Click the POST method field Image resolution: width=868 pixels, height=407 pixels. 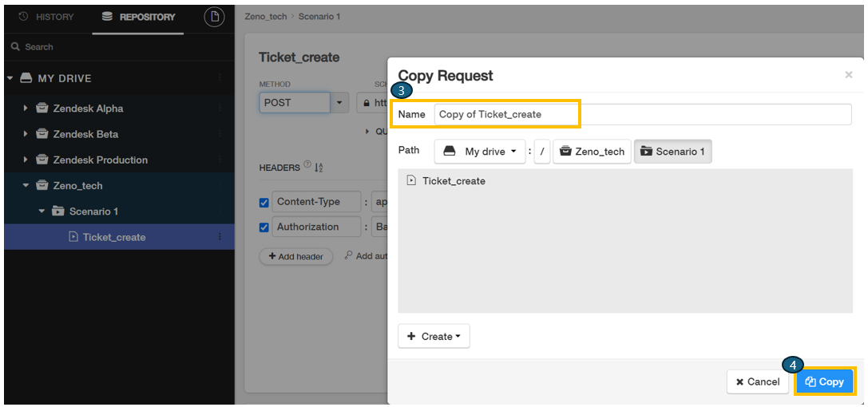click(295, 103)
